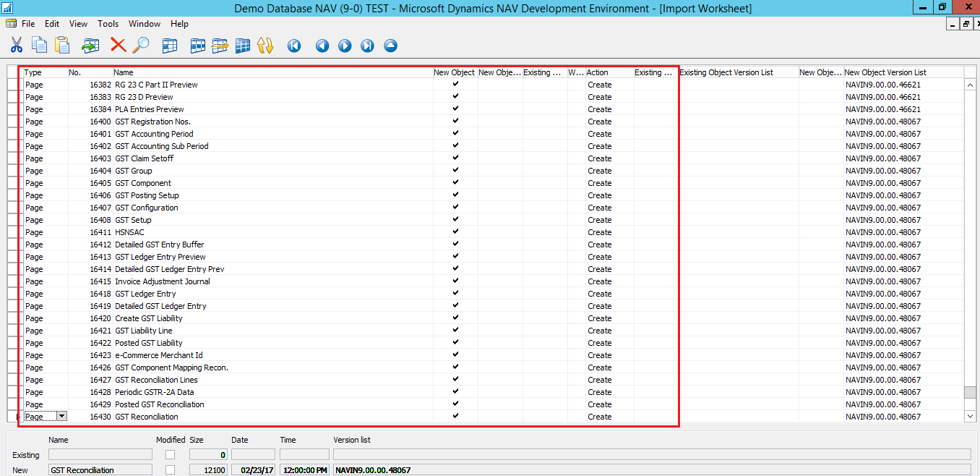Toggle New Object check for HSNSAC row

point(455,232)
